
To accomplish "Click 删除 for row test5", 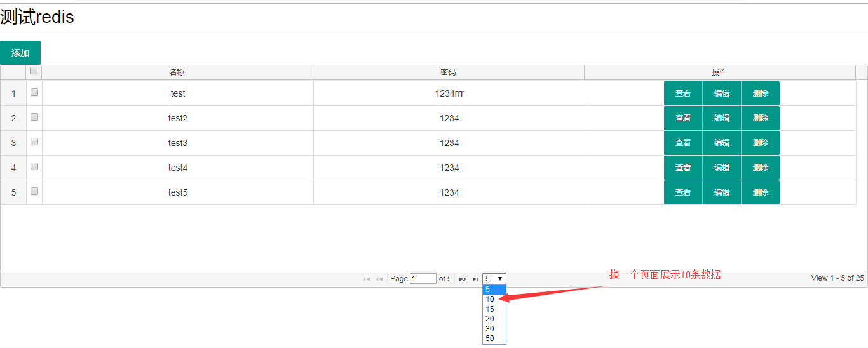I will pyautogui.click(x=761, y=192).
